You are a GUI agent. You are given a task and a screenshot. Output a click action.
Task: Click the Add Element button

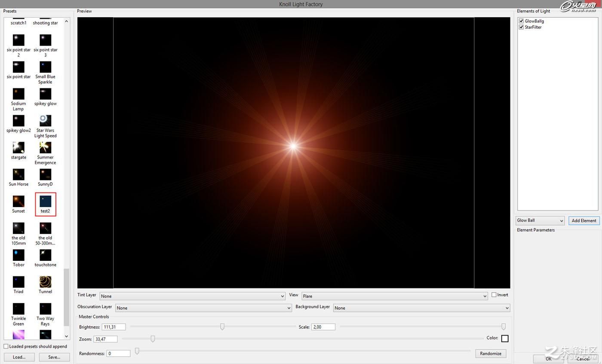[584, 220]
